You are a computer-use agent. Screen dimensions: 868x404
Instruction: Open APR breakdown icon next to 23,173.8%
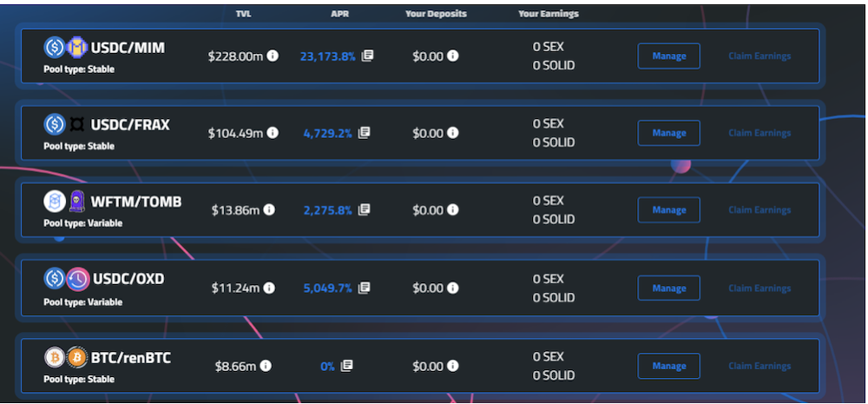(367, 56)
